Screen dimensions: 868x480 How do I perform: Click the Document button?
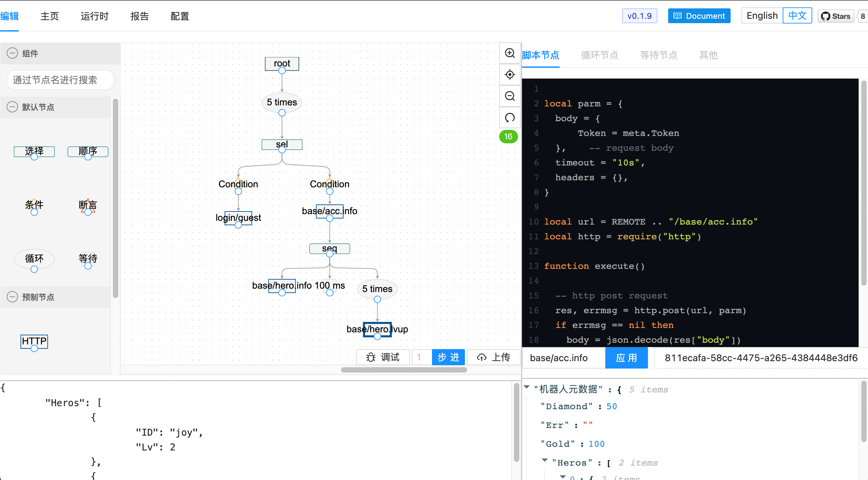tap(699, 16)
